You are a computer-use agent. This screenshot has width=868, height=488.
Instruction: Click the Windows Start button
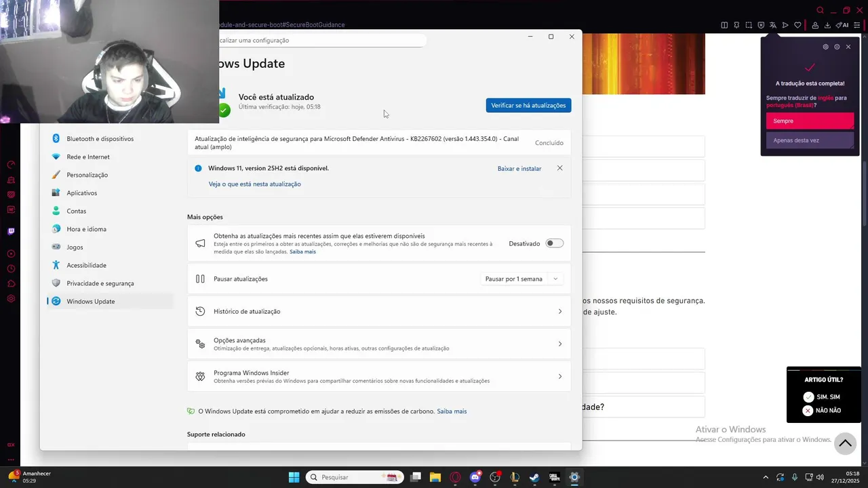294,477
